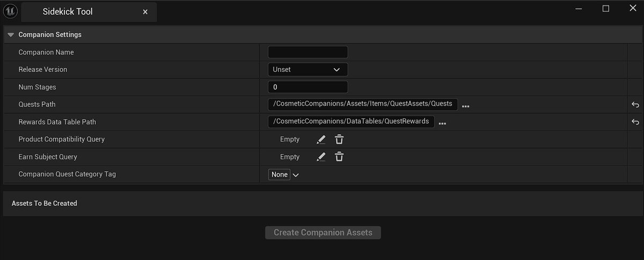Click the Num Stages label
Image resolution: width=644 pixels, height=260 pixels.
[37, 87]
